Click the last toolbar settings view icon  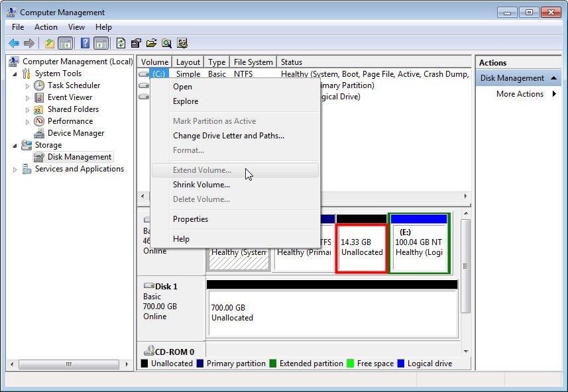coord(182,44)
